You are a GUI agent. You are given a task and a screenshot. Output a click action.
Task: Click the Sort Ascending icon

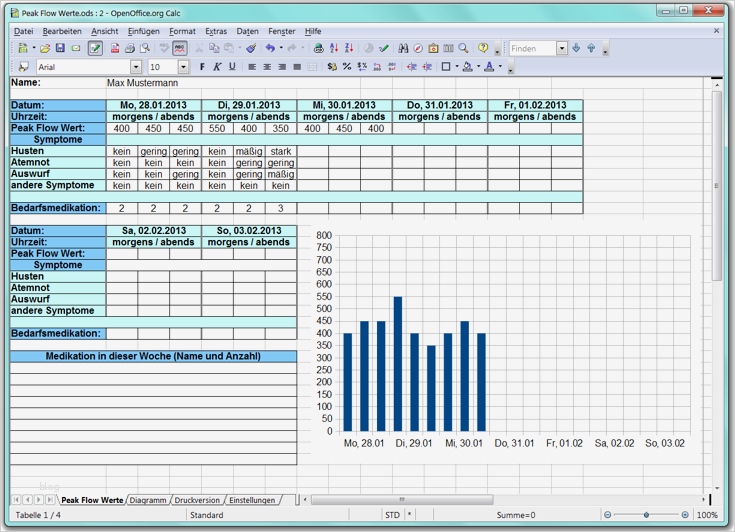coord(335,48)
